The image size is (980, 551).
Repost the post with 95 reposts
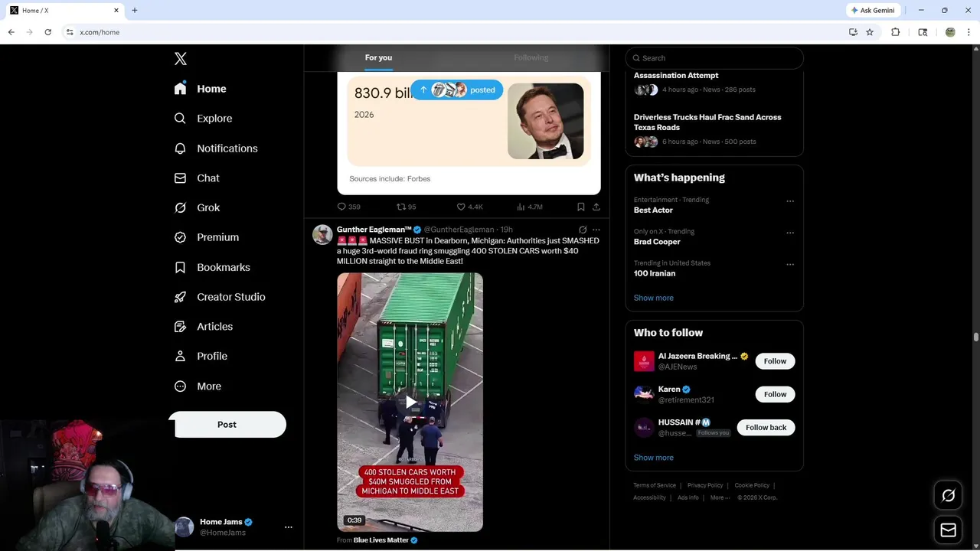tap(406, 207)
